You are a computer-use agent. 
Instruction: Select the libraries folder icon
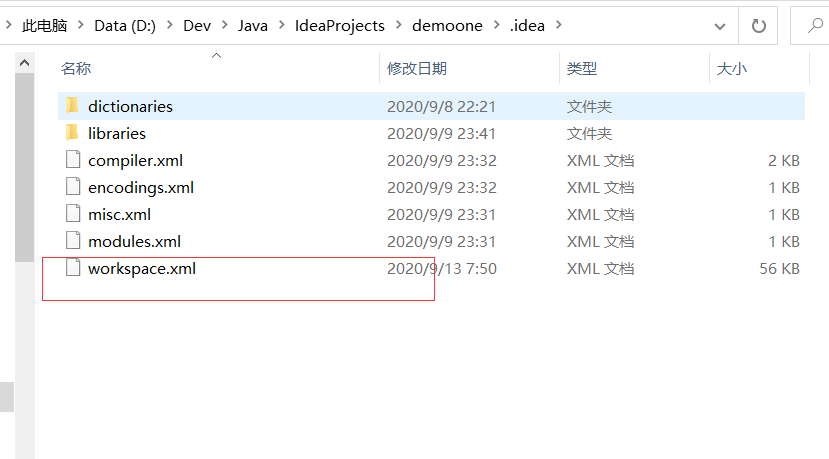tap(72, 133)
